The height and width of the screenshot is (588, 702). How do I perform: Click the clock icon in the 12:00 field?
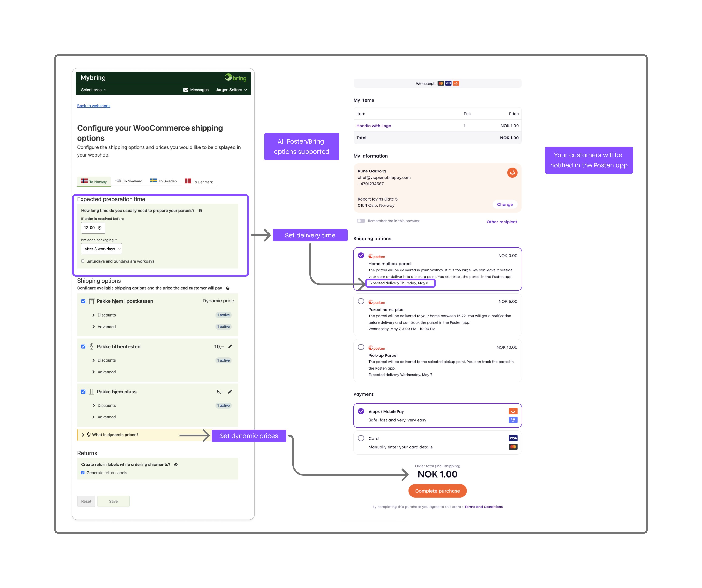(x=100, y=228)
